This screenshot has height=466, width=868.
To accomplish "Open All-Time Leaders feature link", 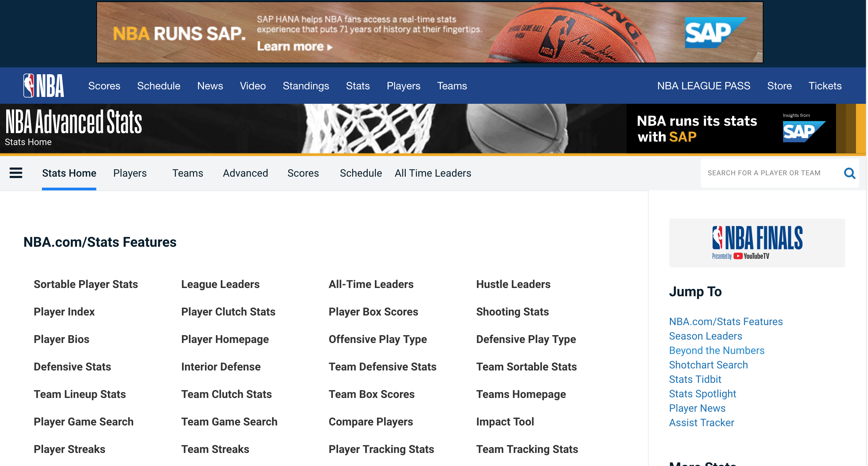I will (371, 284).
